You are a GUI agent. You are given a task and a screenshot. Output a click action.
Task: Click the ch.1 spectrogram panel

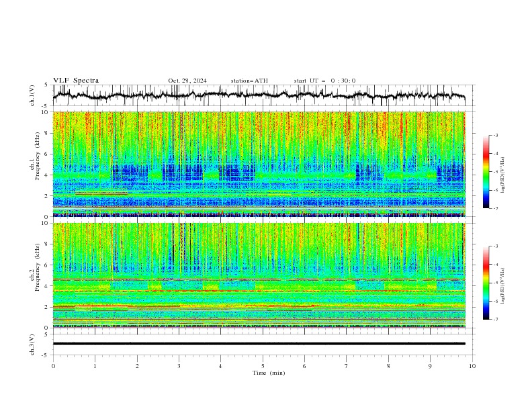tap(259, 164)
